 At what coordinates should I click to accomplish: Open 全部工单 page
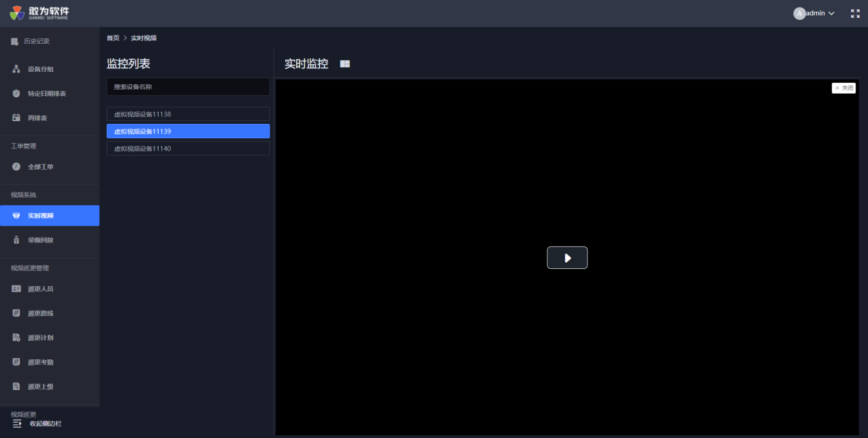point(49,167)
